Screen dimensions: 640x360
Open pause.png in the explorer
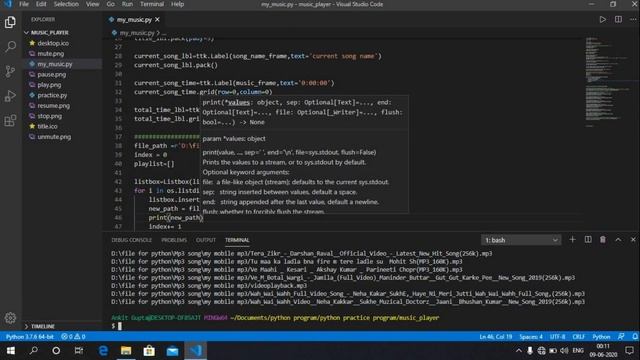[x=51, y=75]
